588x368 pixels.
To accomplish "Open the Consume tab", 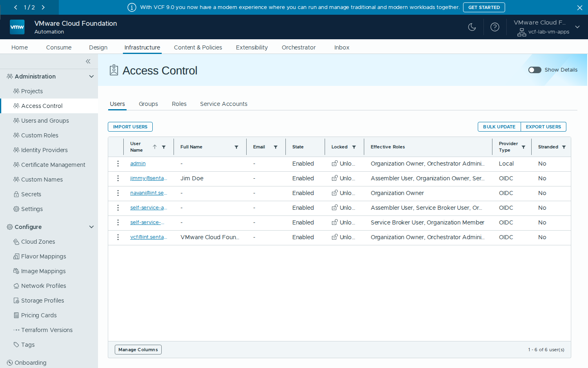I will [59, 47].
